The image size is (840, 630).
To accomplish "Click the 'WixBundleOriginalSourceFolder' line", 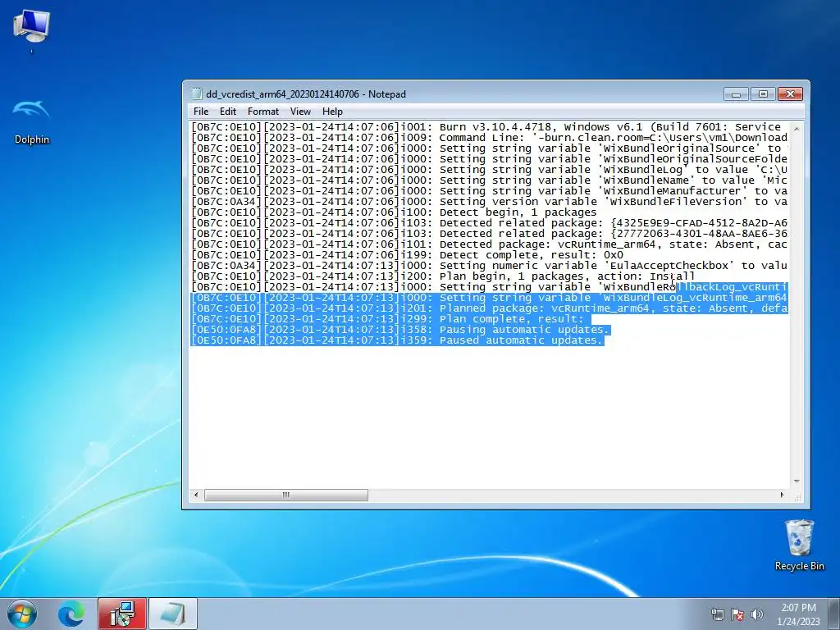I will coord(489,159).
